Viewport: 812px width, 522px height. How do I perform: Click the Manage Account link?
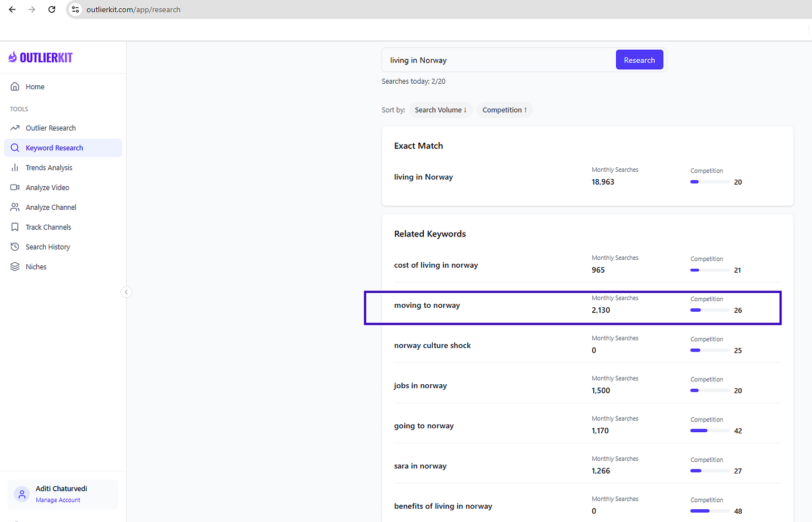[58, 500]
